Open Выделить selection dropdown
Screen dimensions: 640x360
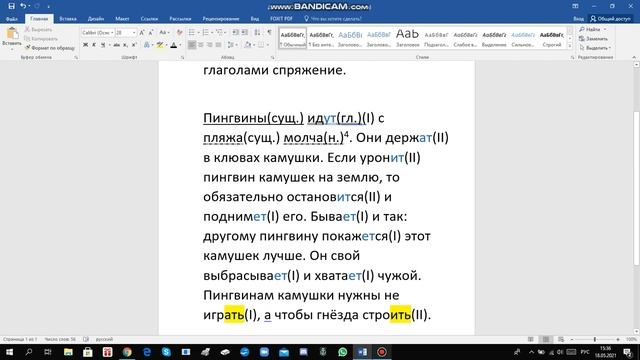(x=595, y=48)
